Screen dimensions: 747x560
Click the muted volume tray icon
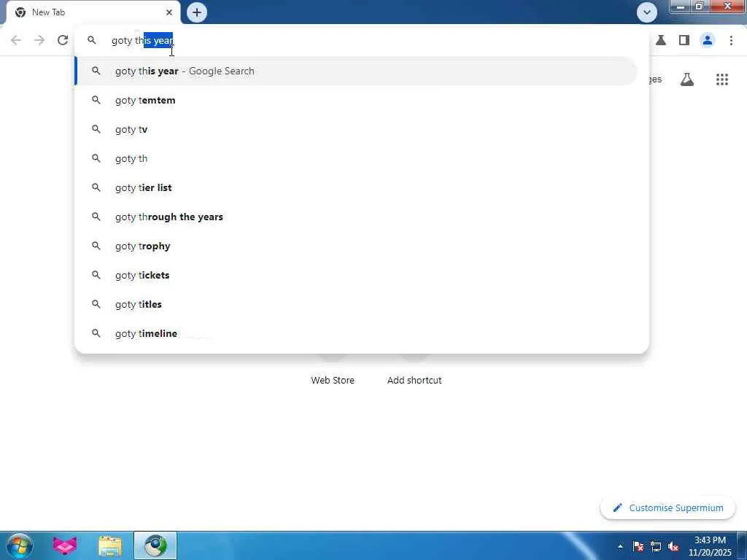pyautogui.click(x=673, y=546)
